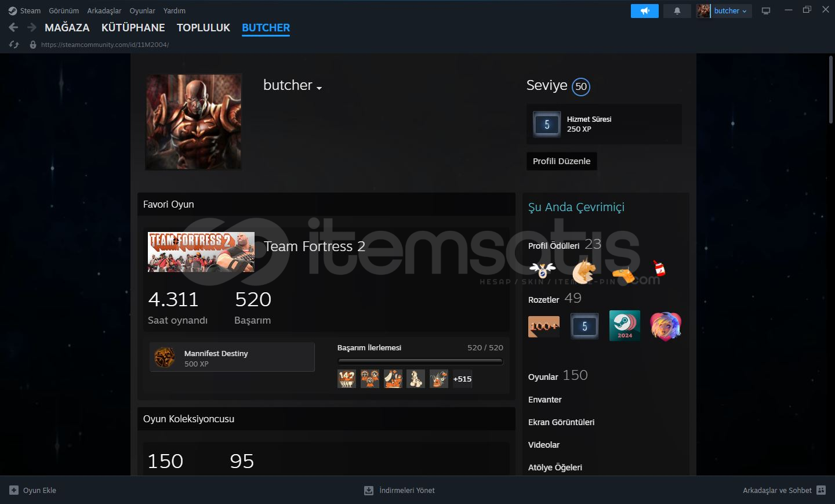The width and height of the screenshot is (835, 504).
Task: Click the three medal ribbons achievement icon
Action: tap(370, 379)
